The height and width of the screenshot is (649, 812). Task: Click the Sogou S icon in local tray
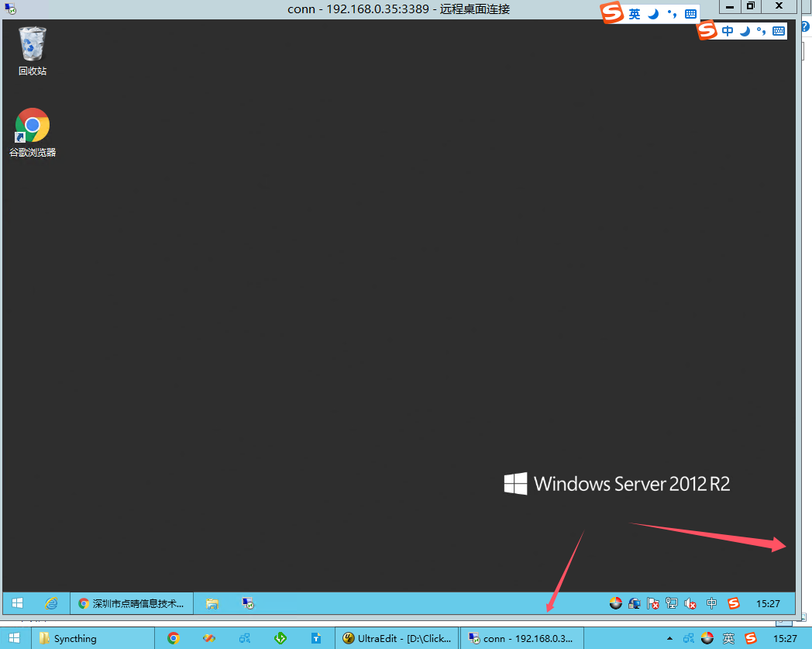pyautogui.click(x=751, y=638)
